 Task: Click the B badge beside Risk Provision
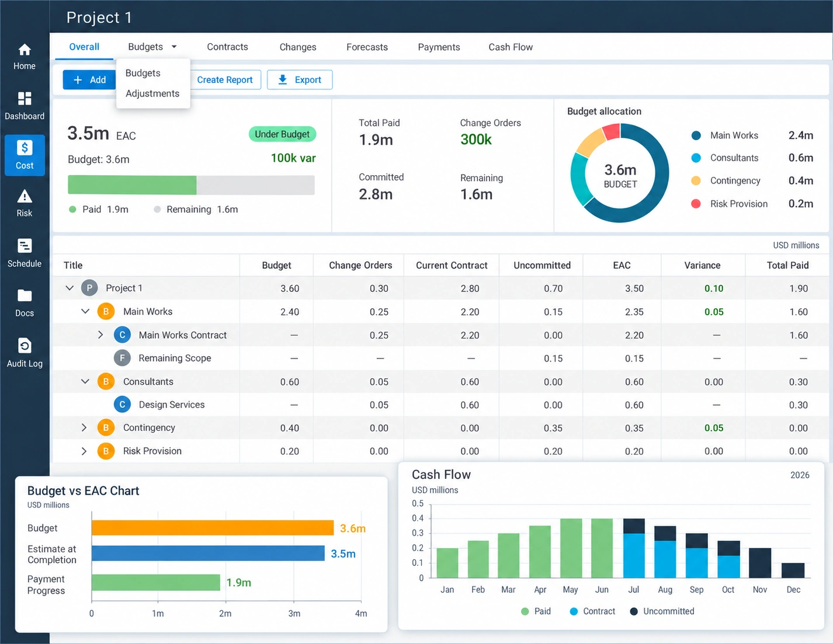pyautogui.click(x=106, y=451)
